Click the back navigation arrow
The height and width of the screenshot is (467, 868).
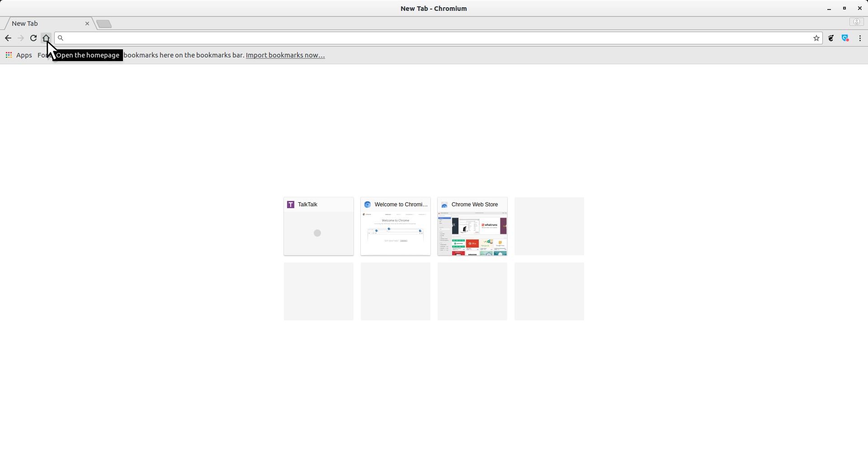pos(8,38)
